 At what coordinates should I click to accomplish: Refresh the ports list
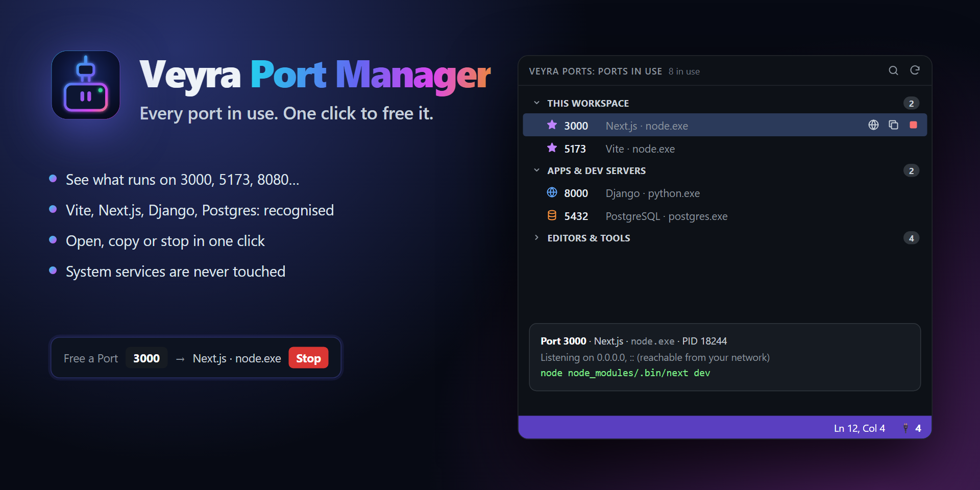click(915, 70)
